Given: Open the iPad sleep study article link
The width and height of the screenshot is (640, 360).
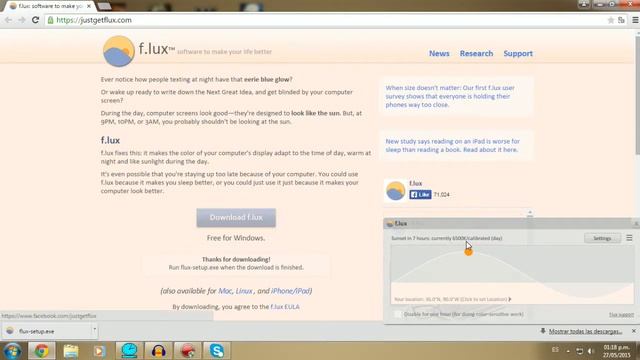Looking at the screenshot, I should pos(453,146).
